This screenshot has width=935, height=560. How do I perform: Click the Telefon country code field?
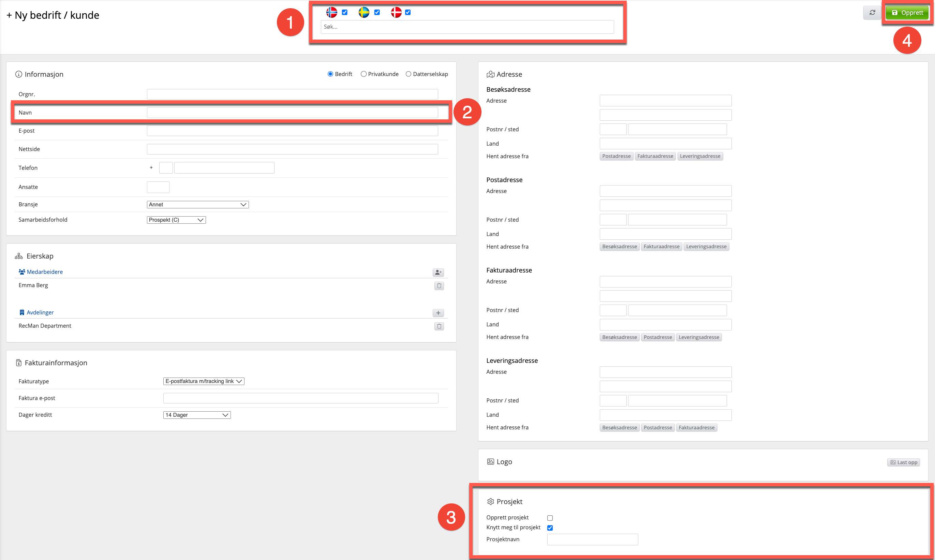pos(166,168)
